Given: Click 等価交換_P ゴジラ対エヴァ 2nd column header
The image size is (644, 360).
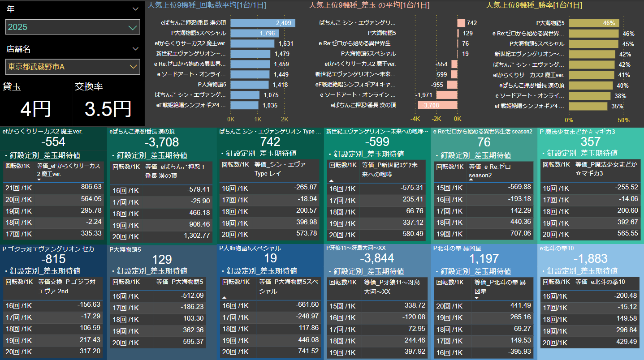Looking at the screenshot, I should 67,287.
